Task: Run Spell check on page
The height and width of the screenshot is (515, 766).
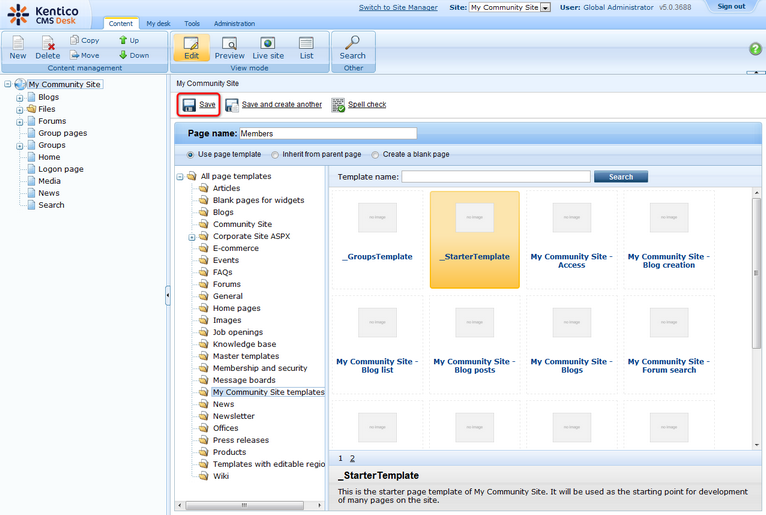Action: (x=359, y=105)
